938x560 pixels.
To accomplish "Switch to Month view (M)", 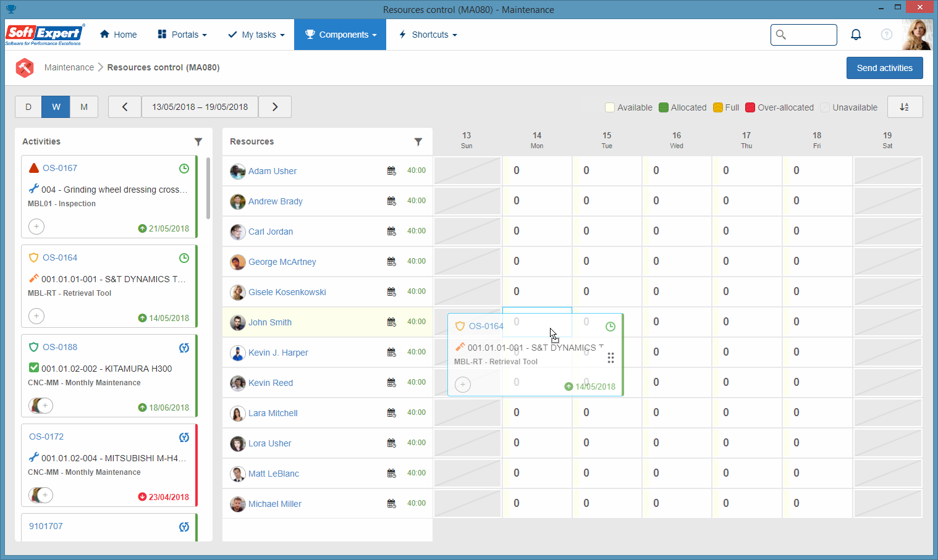I will [x=84, y=107].
